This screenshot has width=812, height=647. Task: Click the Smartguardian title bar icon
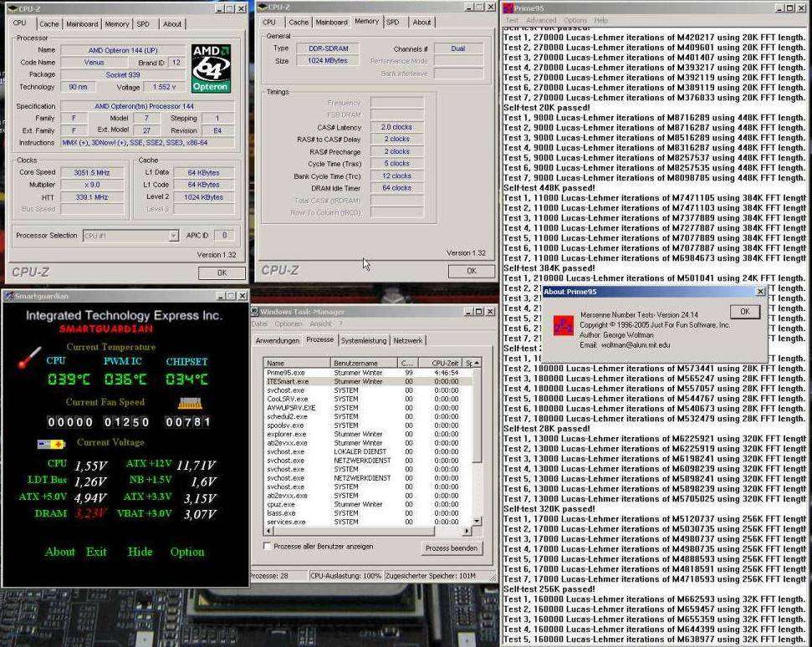coord(8,296)
